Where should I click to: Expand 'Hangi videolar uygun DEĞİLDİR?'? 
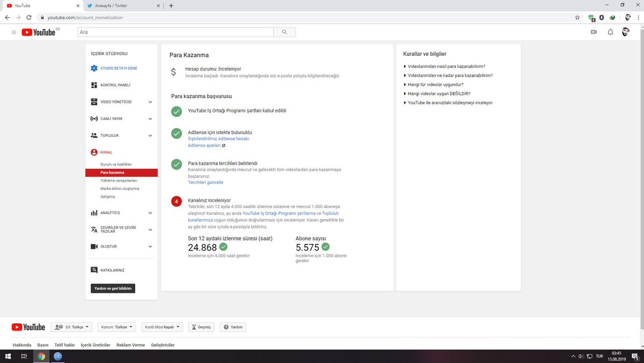click(437, 93)
